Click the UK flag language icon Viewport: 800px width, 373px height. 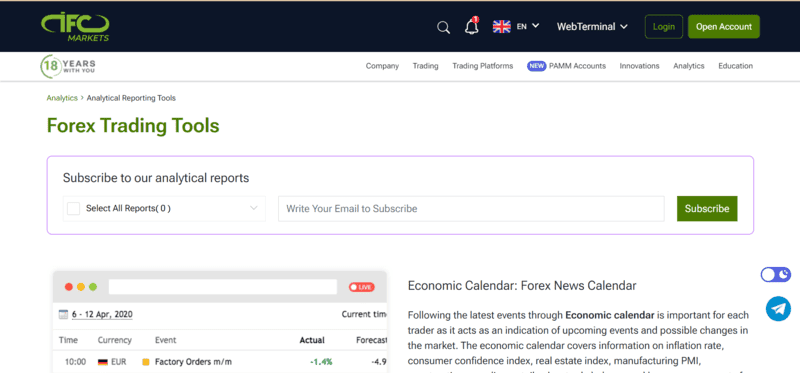click(502, 27)
